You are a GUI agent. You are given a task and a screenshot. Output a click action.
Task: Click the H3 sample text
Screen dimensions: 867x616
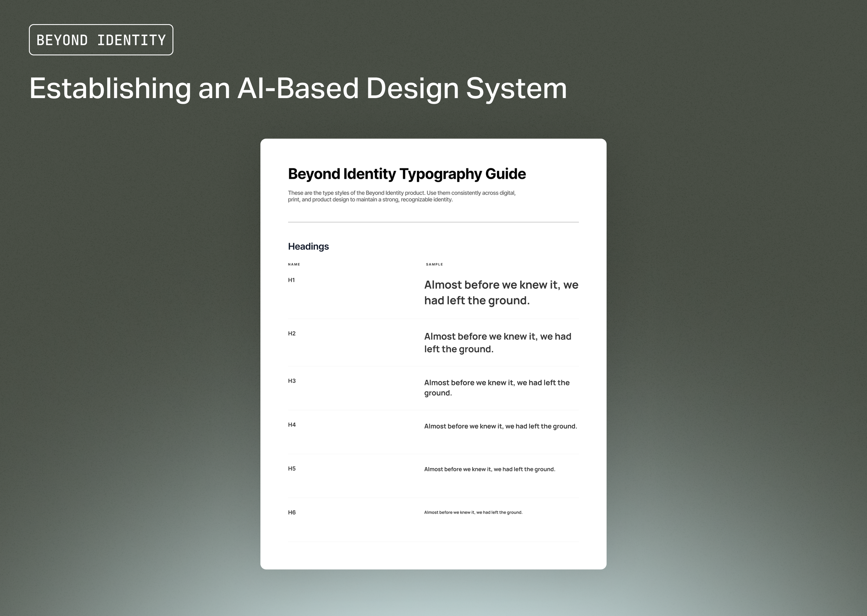497,387
